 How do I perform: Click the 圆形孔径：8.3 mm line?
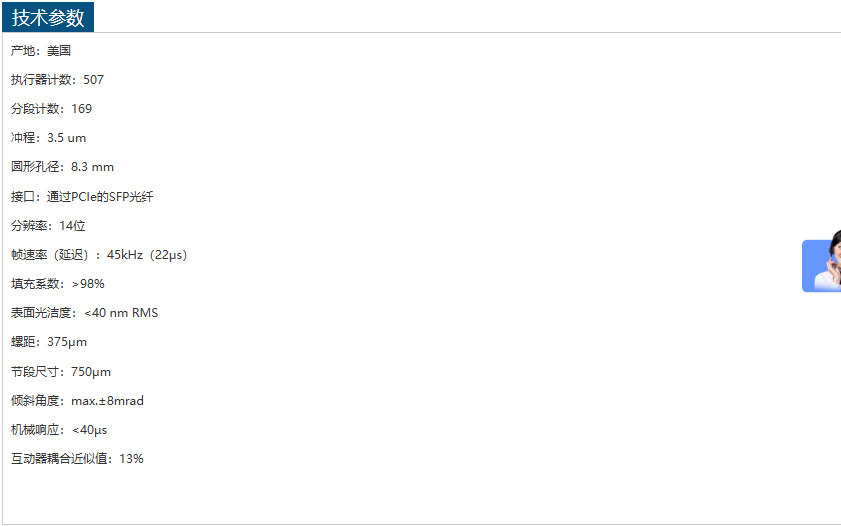[x=62, y=167]
